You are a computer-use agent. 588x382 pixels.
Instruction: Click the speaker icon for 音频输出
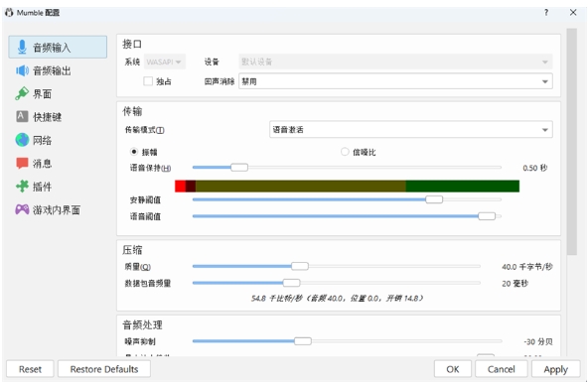click(x=22, y=70)
